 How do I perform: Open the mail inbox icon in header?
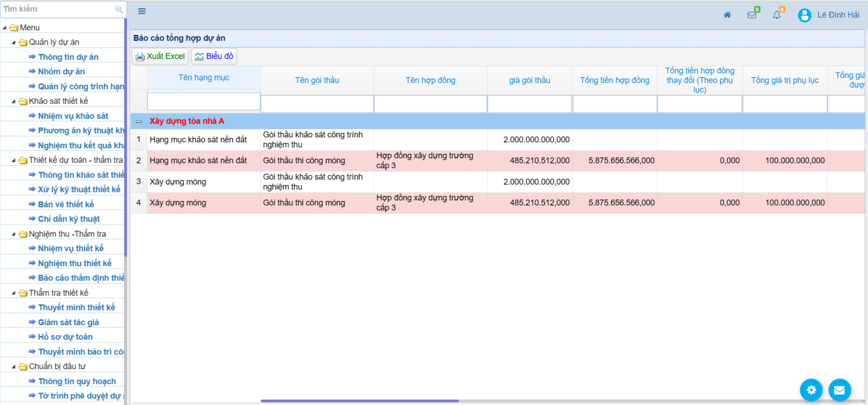pos(752,15)
